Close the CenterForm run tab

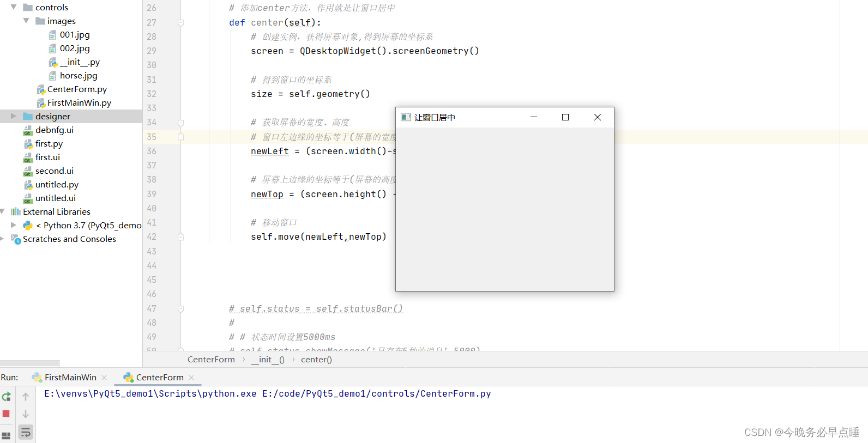(191, 378)
